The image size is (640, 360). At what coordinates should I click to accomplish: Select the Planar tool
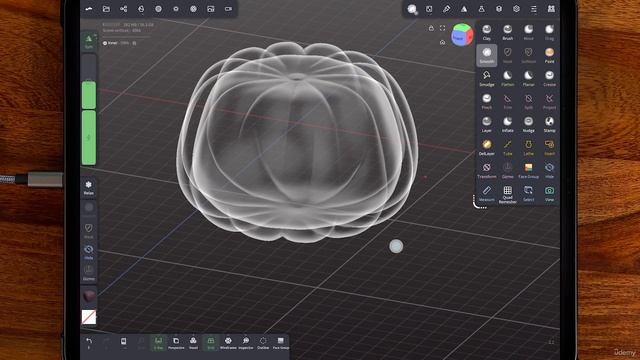tap(529, 78)
